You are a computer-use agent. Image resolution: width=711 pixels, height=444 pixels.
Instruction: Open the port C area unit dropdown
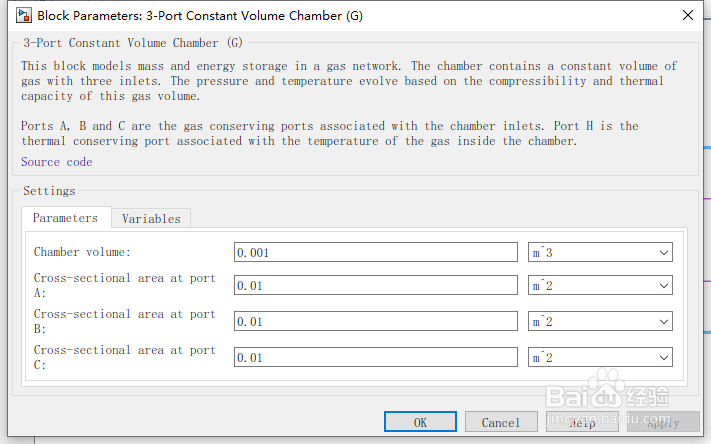[600, 357]
